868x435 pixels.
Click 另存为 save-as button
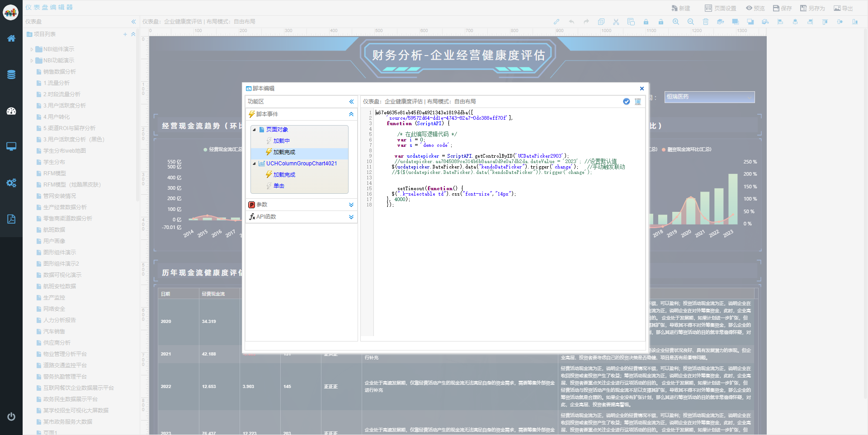[x=812, y=8]
